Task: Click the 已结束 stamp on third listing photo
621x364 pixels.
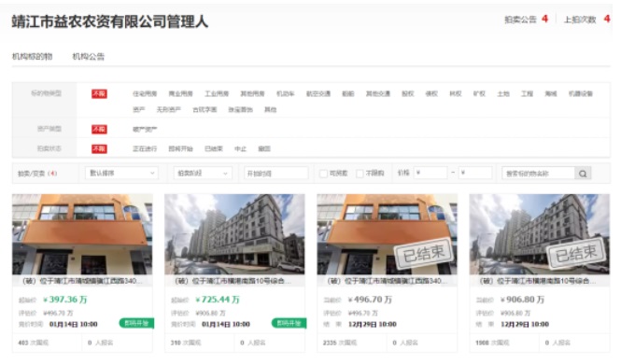Action: pyautogui.click(x=423, y=254)
